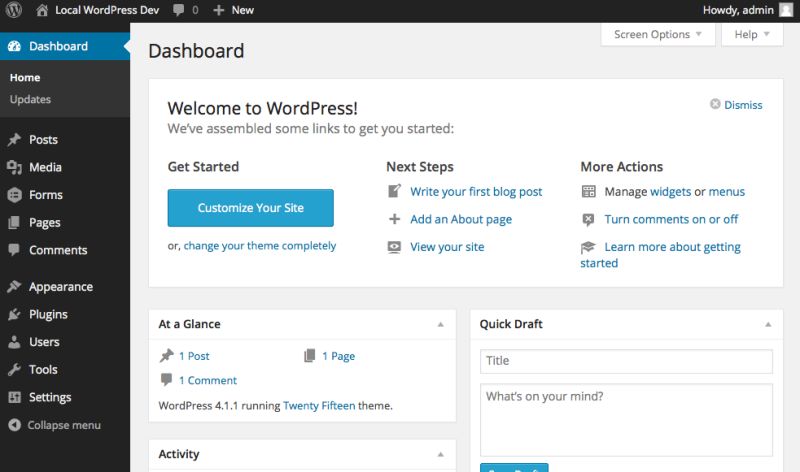
Task: Collapse the At a Glance panel
Action: click(441, 325)
